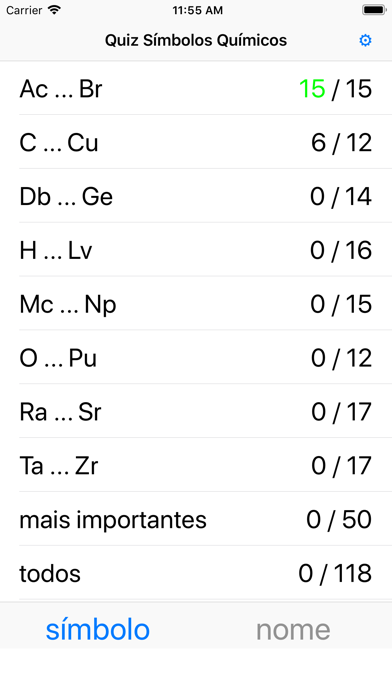This screenshot has width=392, height=696.
Task: Select the Ra ... Sr quiz
Action: [x=196, y=411]
